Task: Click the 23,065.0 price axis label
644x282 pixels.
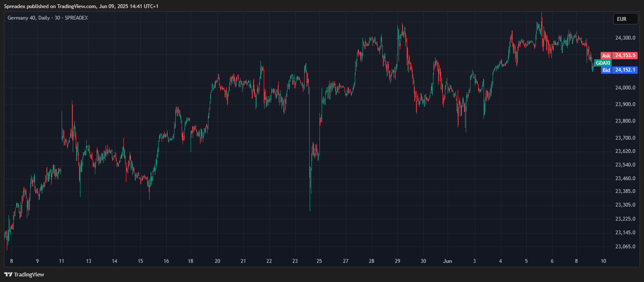Action: (x=625, y=247)
